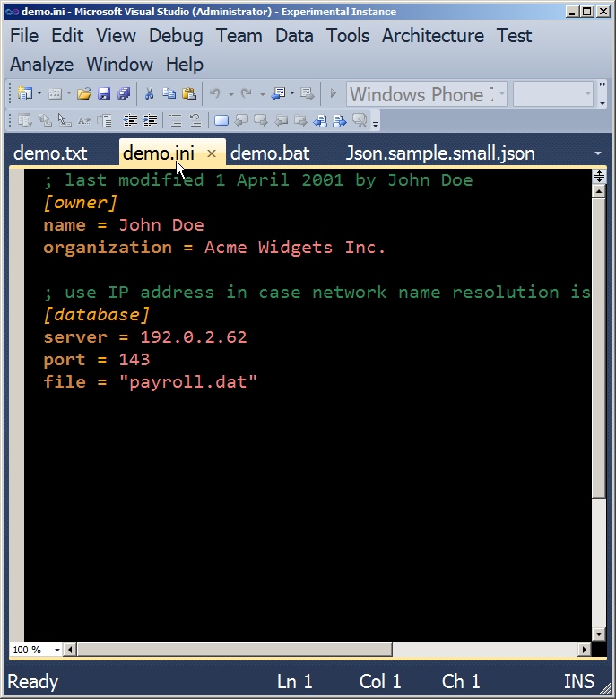Go to next bookmark in folder
The width and height of the screenshot is (616, 699).
coord(300,120)
